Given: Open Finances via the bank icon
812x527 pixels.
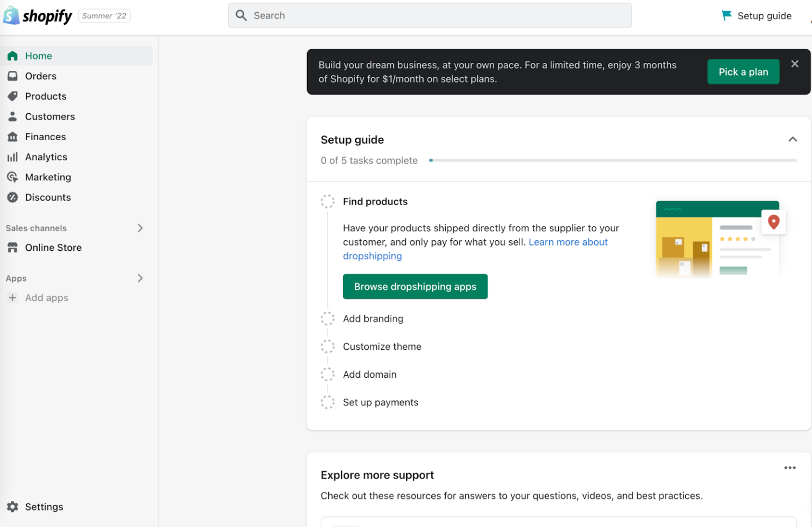Looking at the screenshot, I should (13, 137).
